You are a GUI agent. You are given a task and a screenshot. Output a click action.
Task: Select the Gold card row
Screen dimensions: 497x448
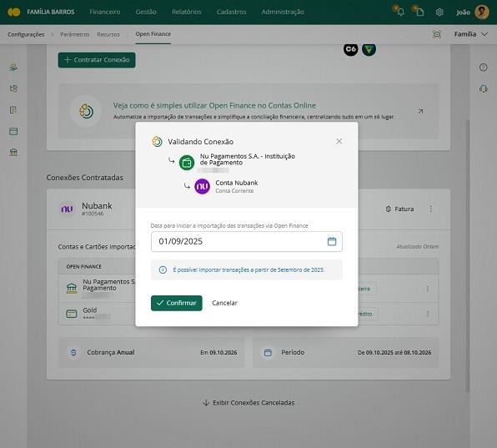pyautogui.click(x=248, y=314)
